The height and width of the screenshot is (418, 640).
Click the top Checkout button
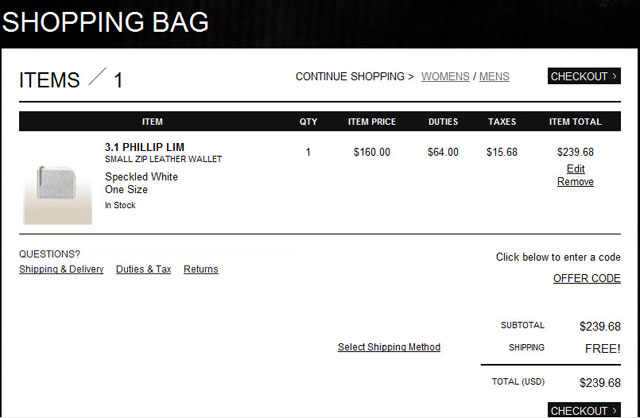click(584, 76)
